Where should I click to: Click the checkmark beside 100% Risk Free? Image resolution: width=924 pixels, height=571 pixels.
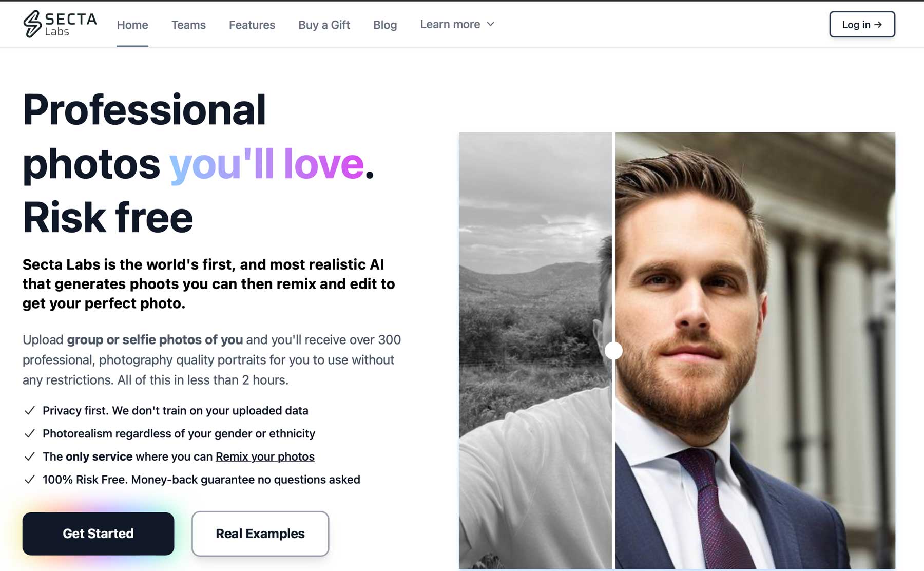[29, 479]
